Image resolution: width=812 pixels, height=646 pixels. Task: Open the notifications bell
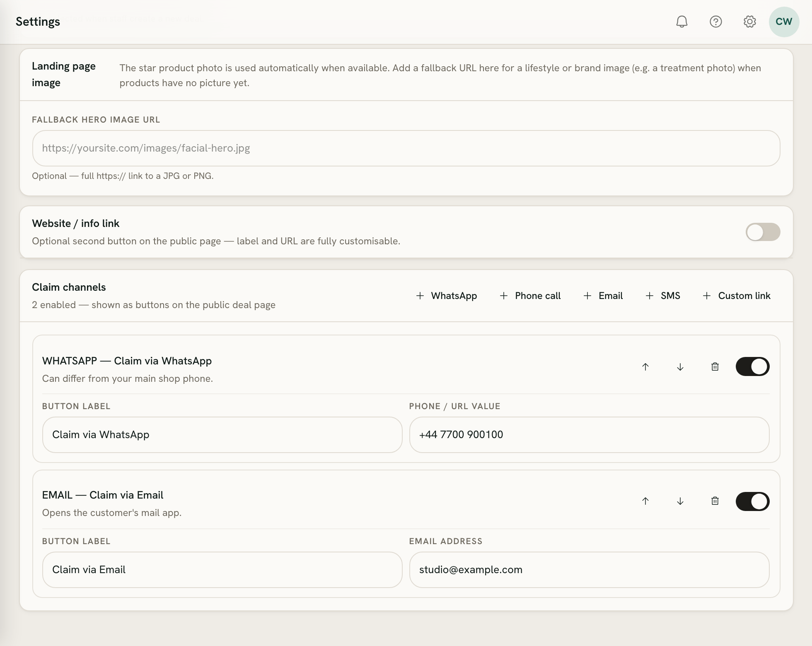[x=681, y=22]
